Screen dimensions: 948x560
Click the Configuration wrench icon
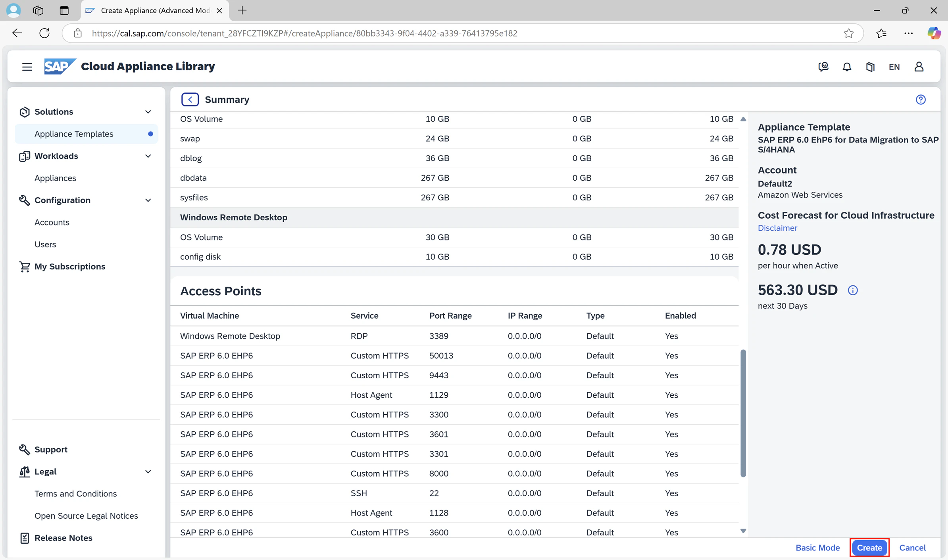(x=24, y=200)
